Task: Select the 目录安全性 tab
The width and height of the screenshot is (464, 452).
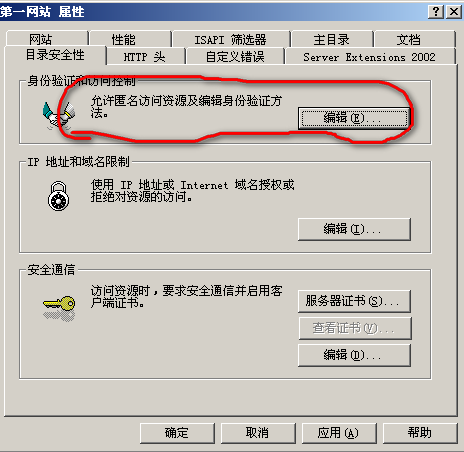Action: [x=55, y=55]
